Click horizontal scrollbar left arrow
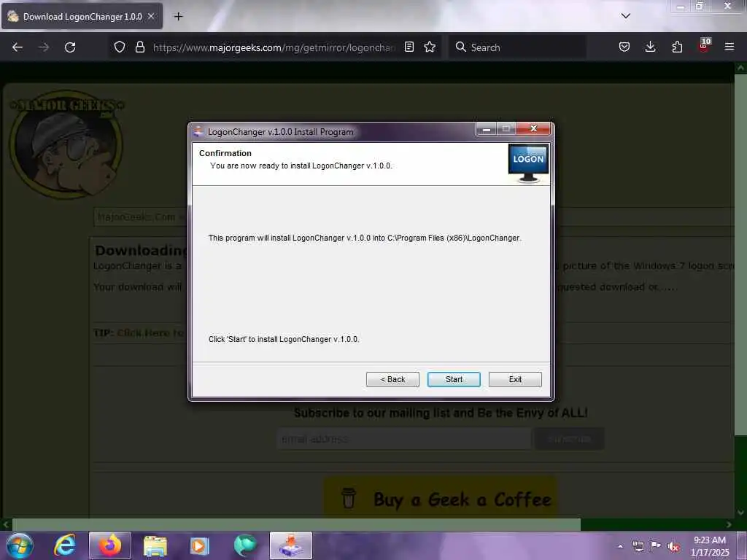This screenshot has width=747, height=560. (x=6, y=524)
